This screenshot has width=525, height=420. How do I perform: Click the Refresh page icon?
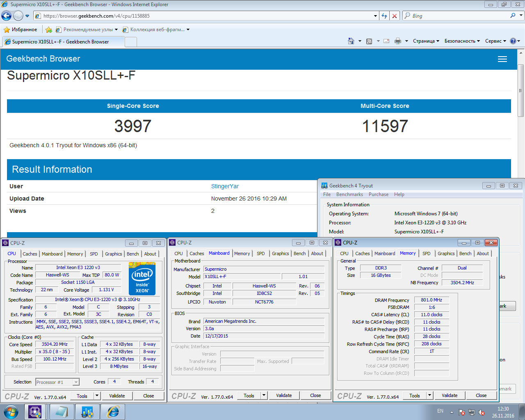point(384,16)
